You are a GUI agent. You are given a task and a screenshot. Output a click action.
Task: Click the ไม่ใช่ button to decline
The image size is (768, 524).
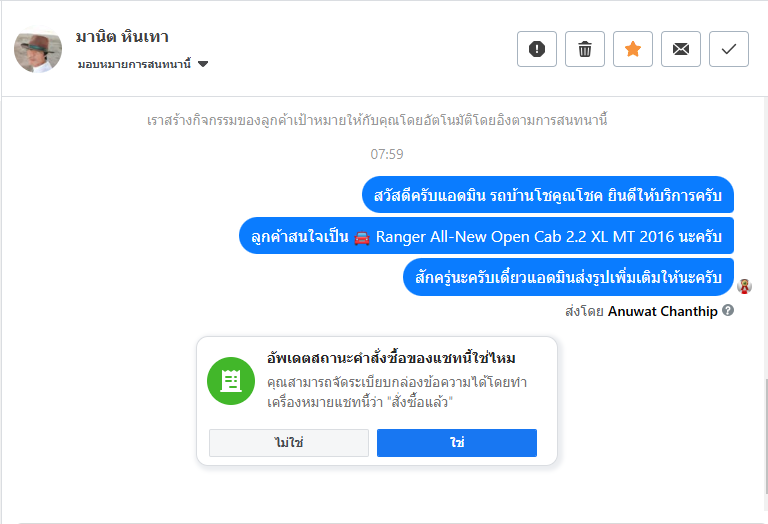coord(289,443)
